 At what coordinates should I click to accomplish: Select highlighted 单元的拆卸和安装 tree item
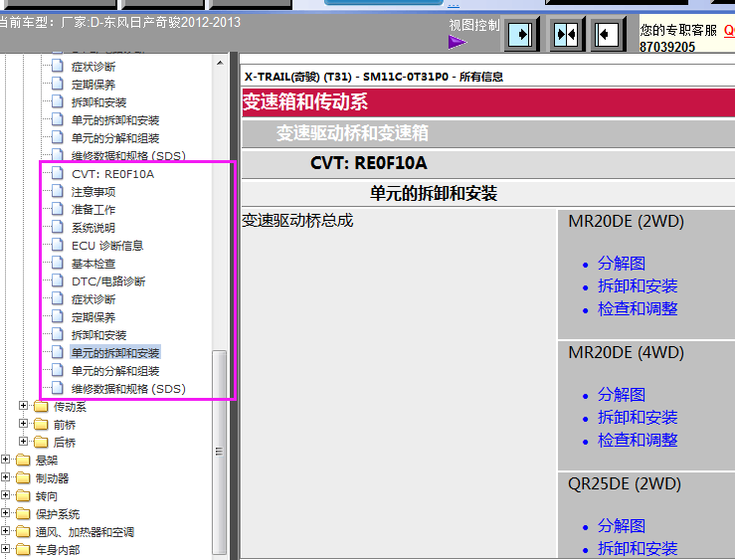pos(115,353)
